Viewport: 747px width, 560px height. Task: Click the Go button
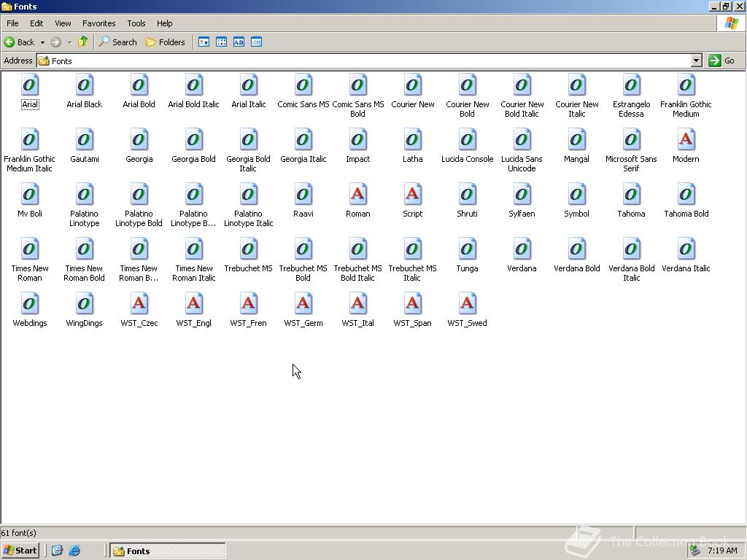coord(721,61)
